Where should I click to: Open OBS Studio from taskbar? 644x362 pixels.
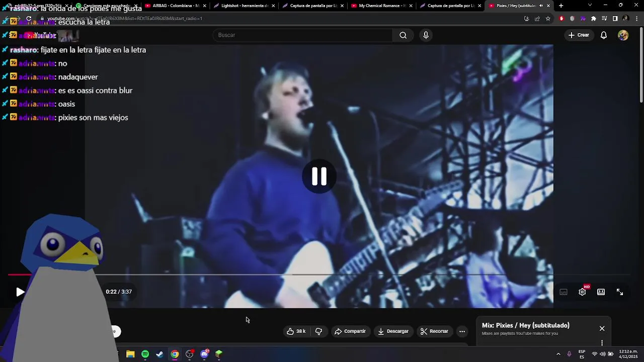[190, 354]
